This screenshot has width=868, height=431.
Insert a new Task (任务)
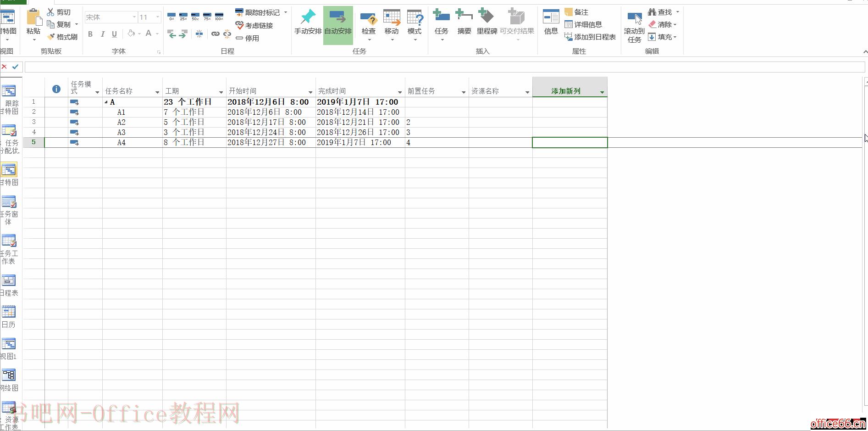(x=441, y=25)
